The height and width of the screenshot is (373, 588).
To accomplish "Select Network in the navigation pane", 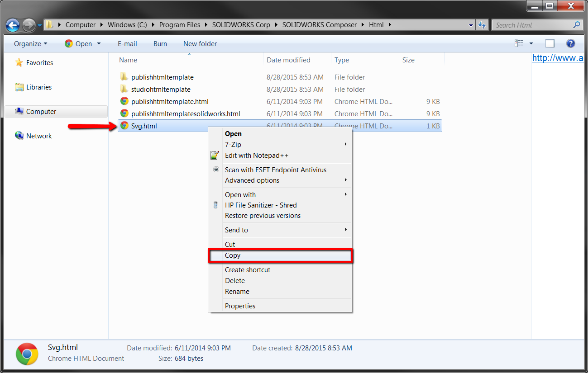I will coord(39,136).
